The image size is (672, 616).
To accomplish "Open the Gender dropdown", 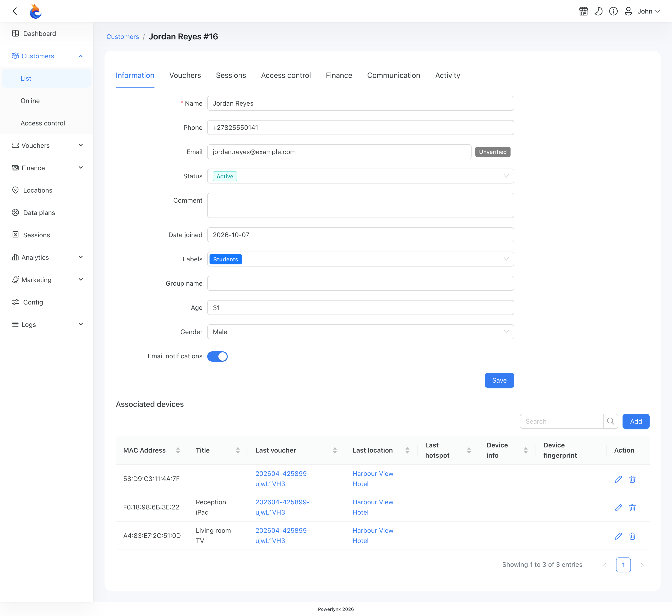I will click(360, 332).
